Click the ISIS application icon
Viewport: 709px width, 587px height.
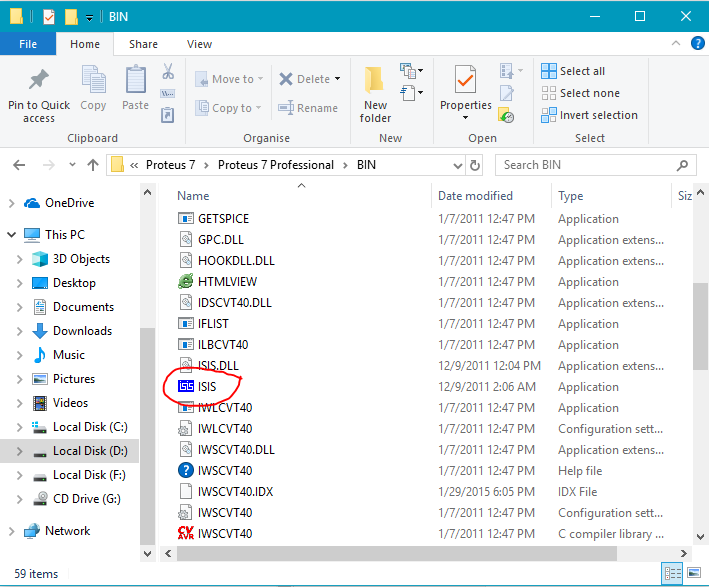click(185, 386)
